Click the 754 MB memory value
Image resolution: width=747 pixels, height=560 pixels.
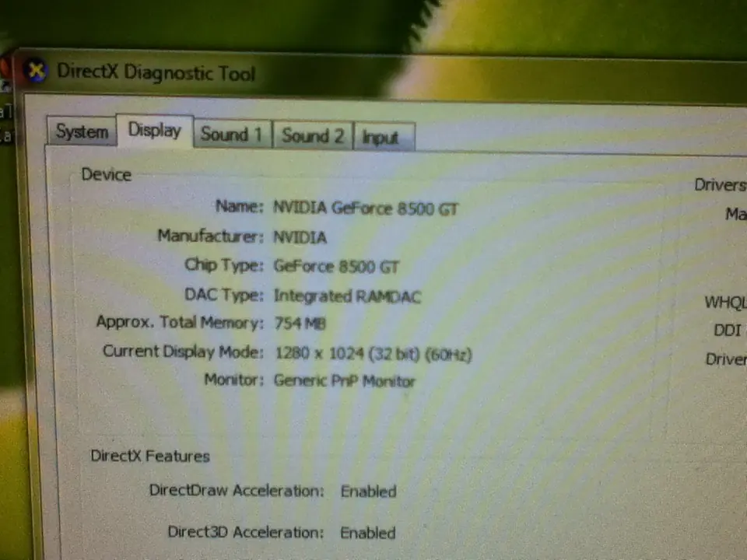300,324
